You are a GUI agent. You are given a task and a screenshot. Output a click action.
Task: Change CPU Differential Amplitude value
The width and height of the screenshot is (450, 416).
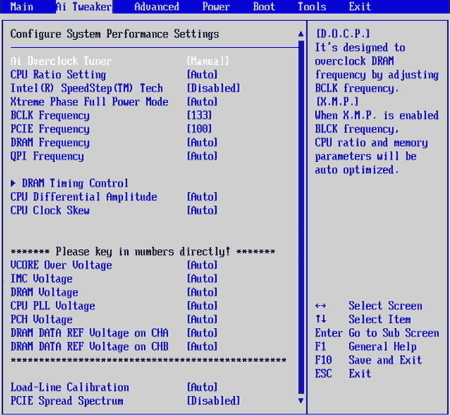point(202,197)
